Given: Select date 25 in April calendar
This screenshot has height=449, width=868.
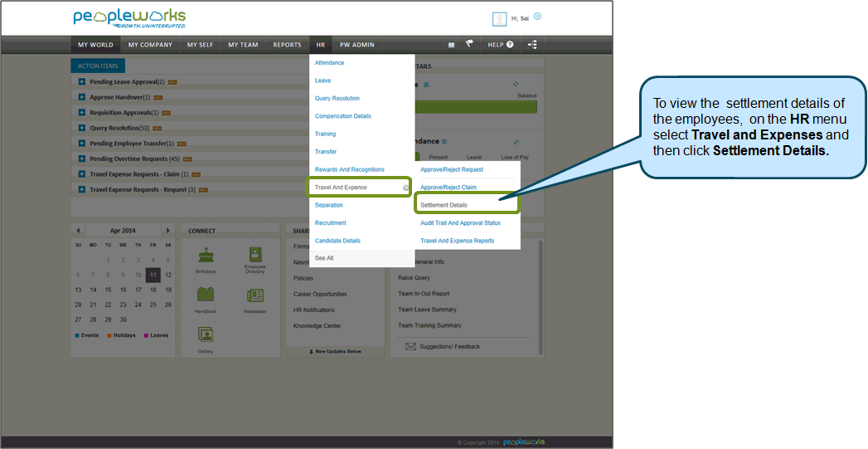Looking at the screenshot, I should [153, 305].
